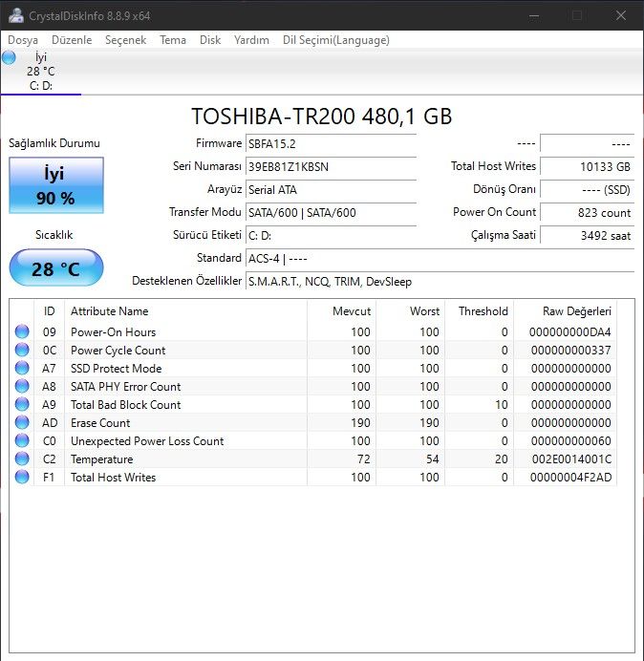The height and width of the screenshot is (661, 644).
Task: Click the Raw Değerleri column header
Action: (565, 311)
